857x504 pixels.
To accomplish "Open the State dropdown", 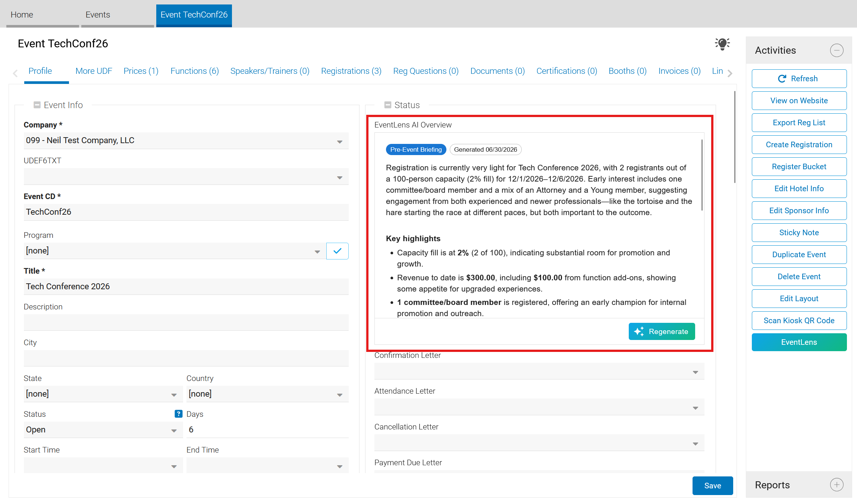I will click(x=103, y=394).
